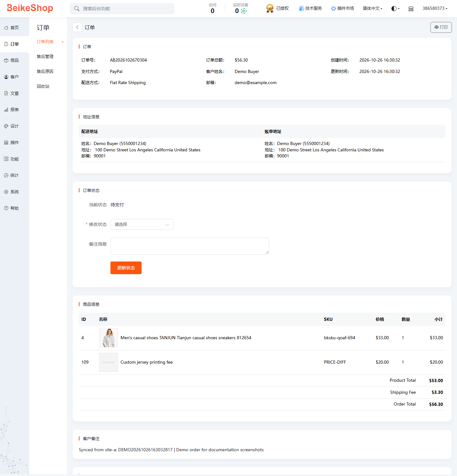Screen dimensions: 457x476
Task: Click the palette icon beside 设计
Action: pyautogui.click(x=6, y=126)
